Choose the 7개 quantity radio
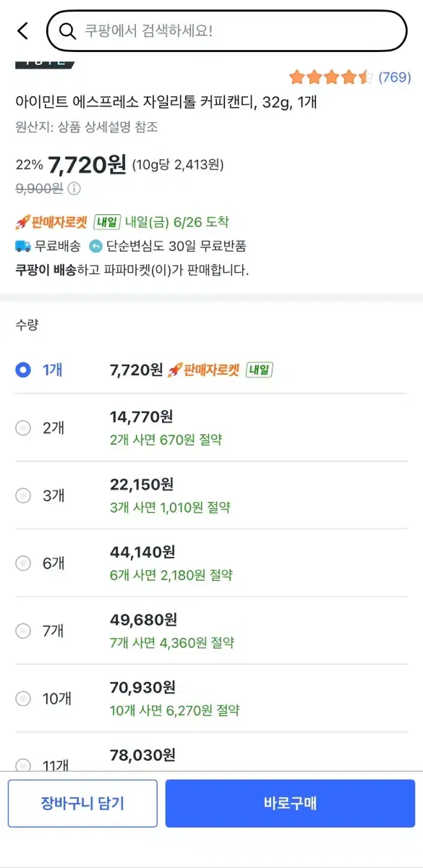 click(23, 631)
